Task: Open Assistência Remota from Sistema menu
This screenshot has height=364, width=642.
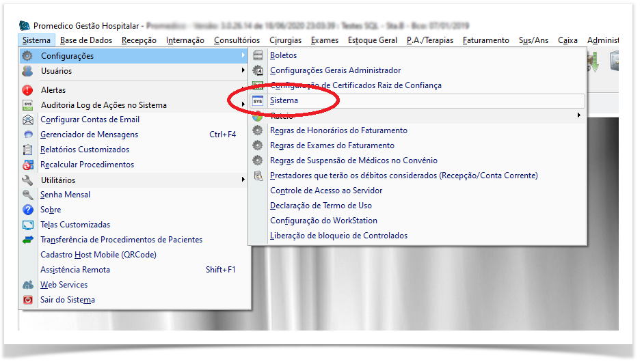Action: [75, 270]
